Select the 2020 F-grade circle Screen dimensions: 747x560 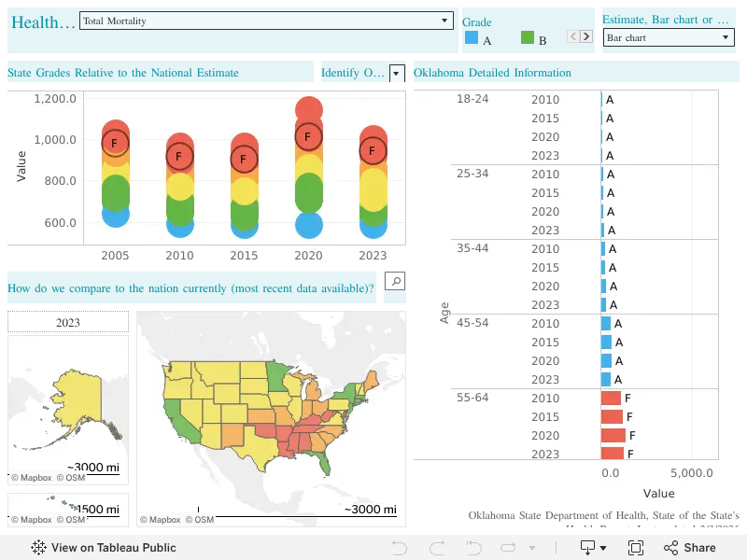[x=308, y=136]
